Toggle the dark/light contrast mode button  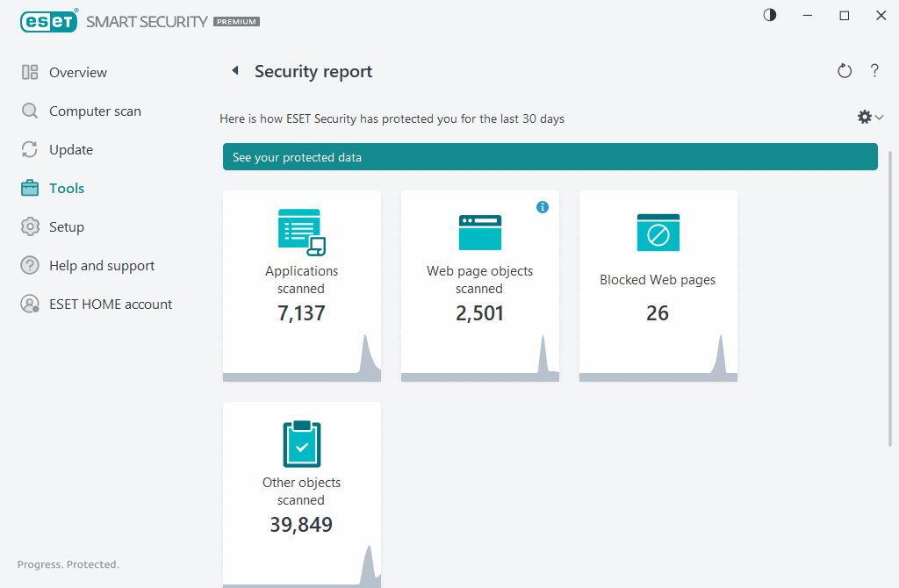[x=770, y=16]
